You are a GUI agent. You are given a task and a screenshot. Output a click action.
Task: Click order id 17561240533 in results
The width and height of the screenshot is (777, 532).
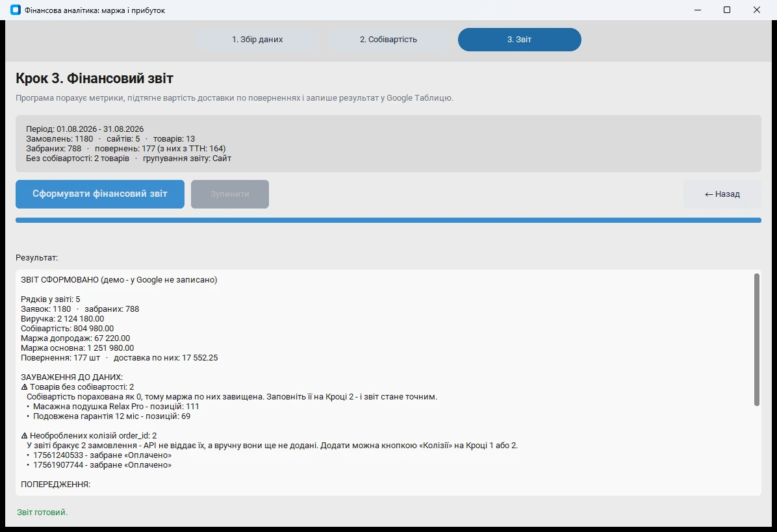point(58,455)
